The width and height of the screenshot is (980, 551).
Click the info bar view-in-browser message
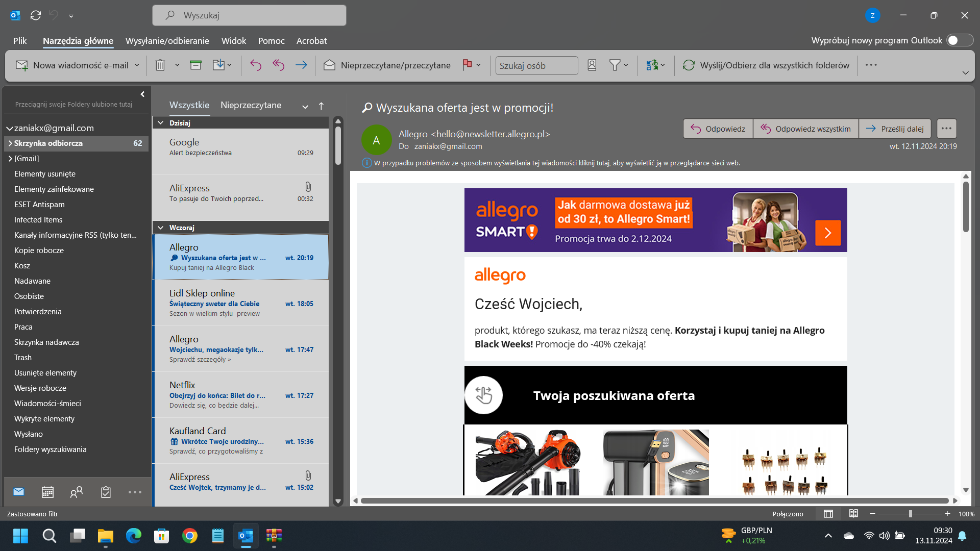(551, 163)
